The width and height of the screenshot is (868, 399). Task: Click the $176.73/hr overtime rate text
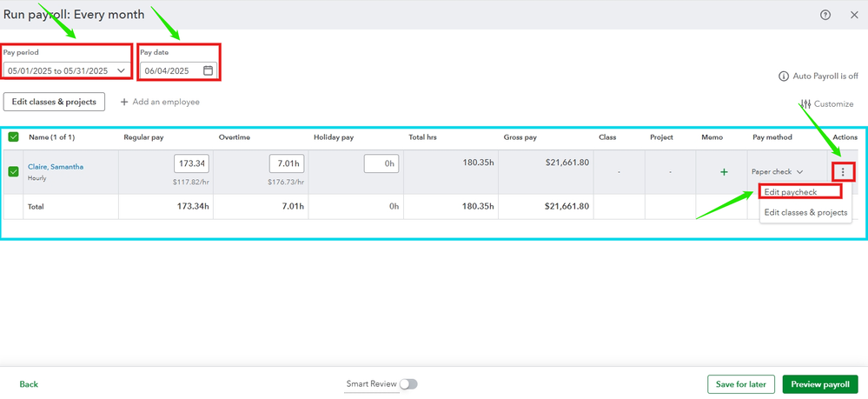(x=287, y=181)
